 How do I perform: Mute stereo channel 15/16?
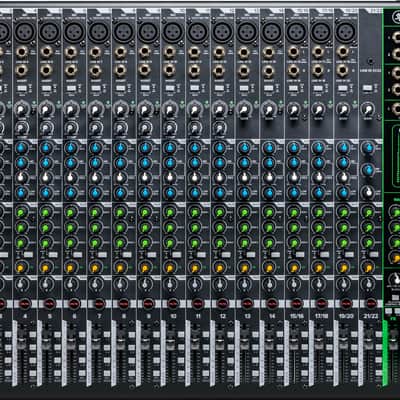(x=296, y=304)
